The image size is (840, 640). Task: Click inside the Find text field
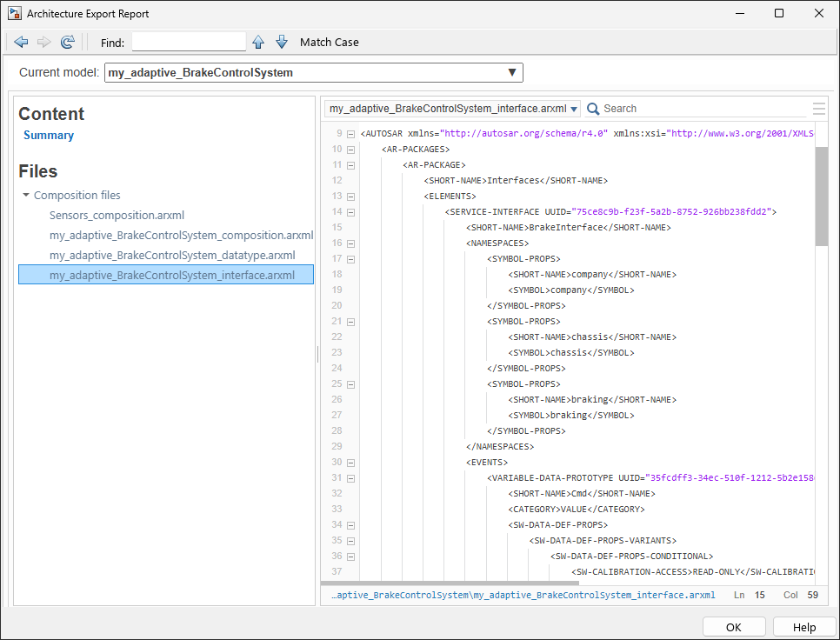189,42
